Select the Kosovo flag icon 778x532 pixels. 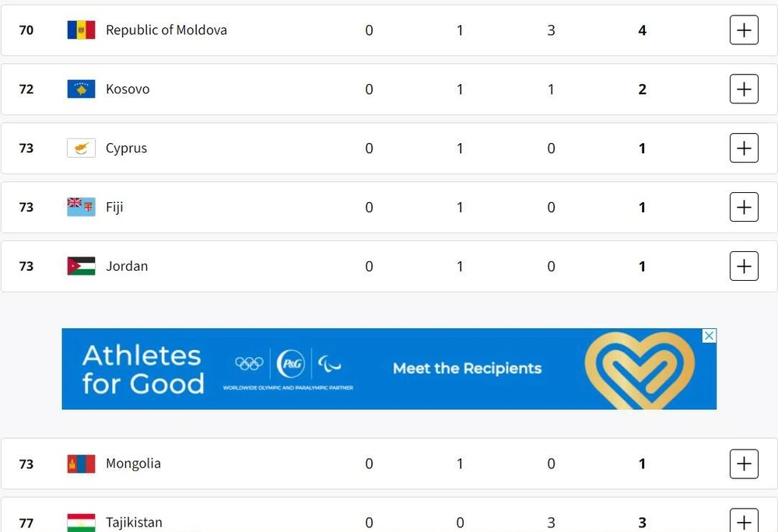[80, 89]
